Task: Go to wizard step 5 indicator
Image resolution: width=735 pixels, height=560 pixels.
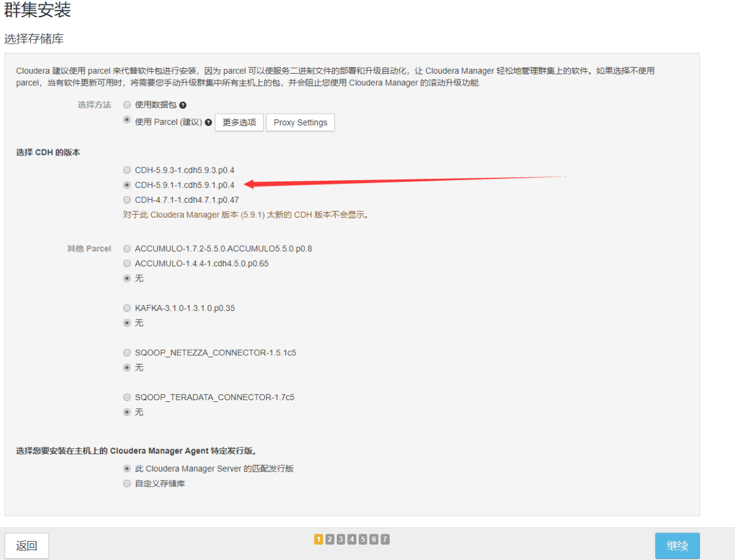Action: pos(363,539)
